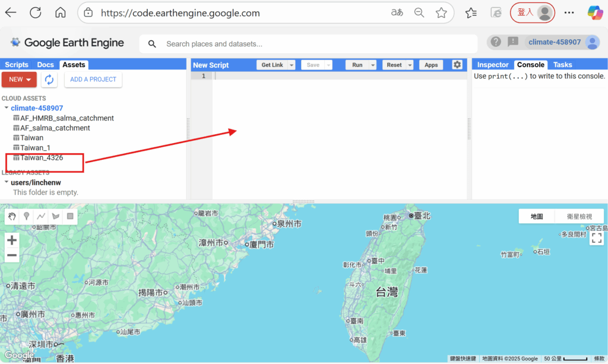Expand the Run dropdown arrow
Image resolution: width=608 pixels, height=364 pixels.
[x=373, y=65]
